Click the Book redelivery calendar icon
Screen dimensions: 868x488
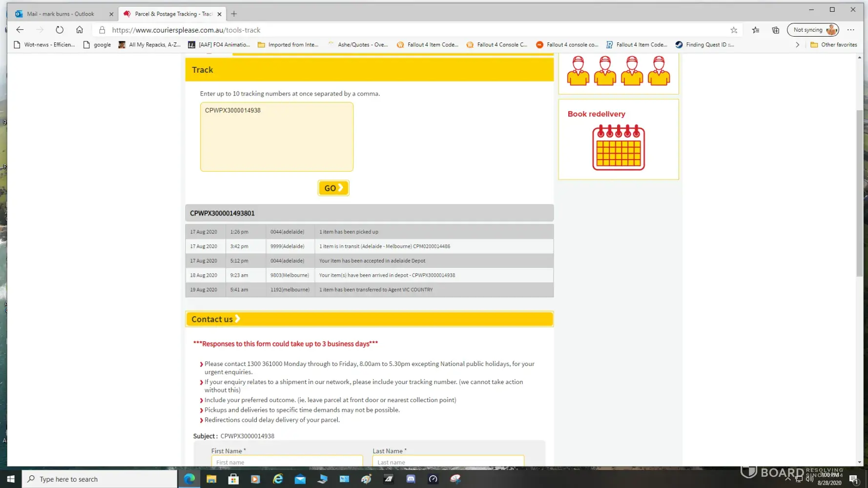618,147
